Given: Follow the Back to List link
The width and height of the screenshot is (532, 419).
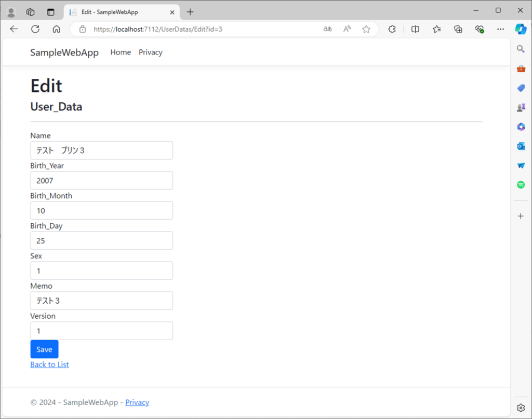Looking at the screenshot, I should (49, 364).
